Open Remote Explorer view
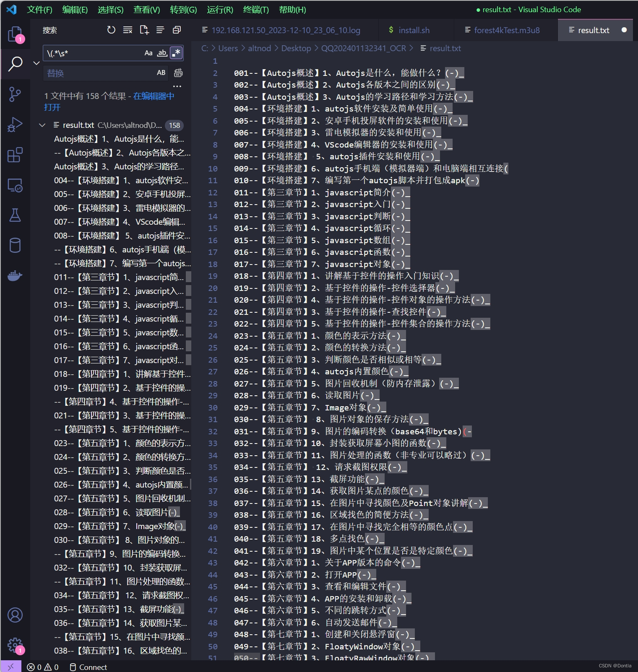Screen dimensions: 638x672 pyautogui.click(x=15, y=185)
